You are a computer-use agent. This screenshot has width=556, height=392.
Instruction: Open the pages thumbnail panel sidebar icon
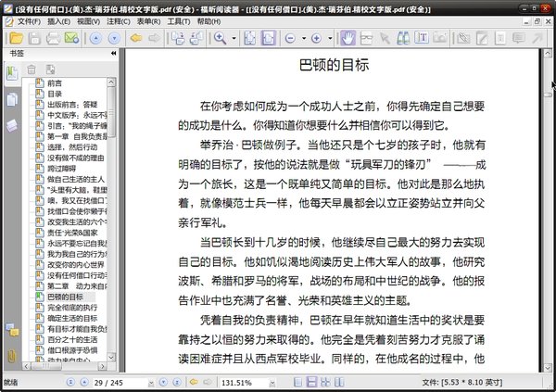12,100
